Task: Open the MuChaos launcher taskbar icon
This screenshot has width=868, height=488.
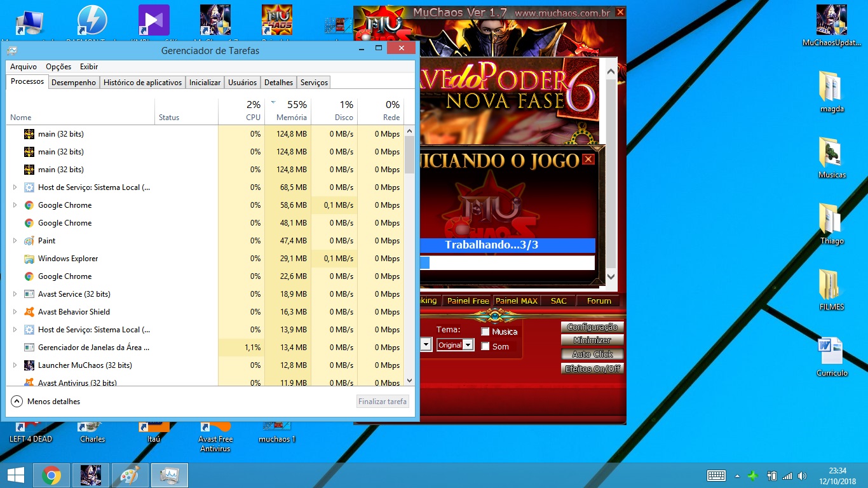Action: pyautogui.click(x=91, y=475)
